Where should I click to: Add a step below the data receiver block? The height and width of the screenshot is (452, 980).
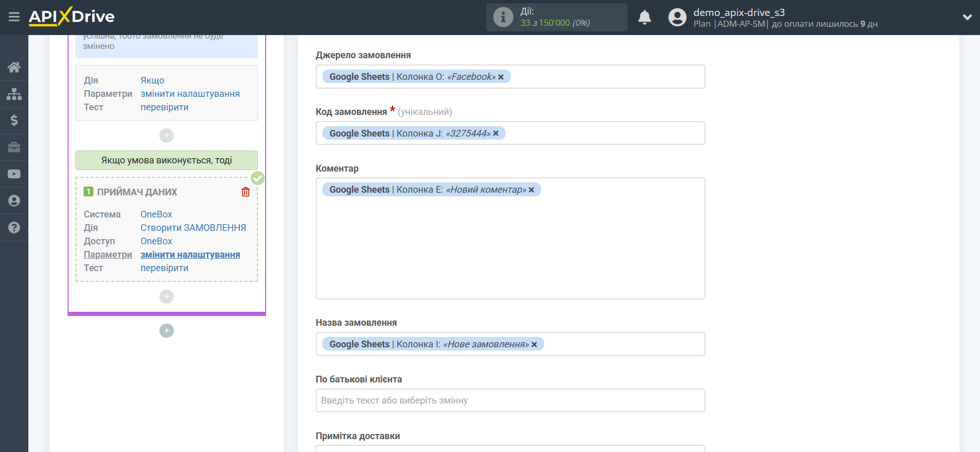167,296
